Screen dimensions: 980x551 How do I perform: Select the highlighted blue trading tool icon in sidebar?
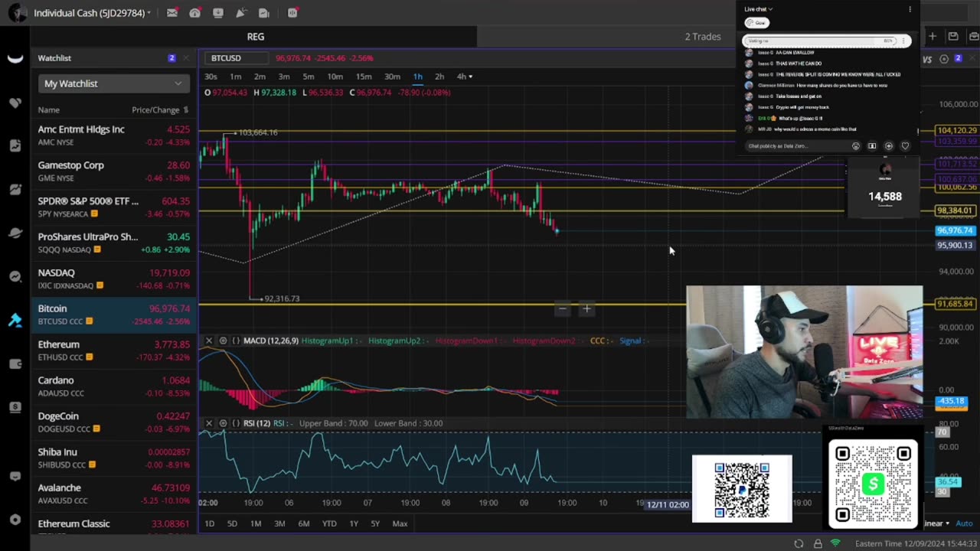(15, 321)
